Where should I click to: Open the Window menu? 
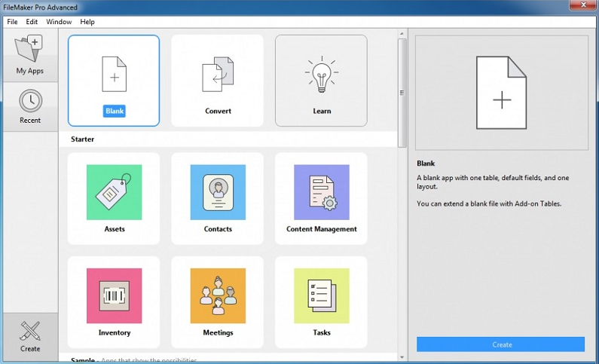coord(59,22)
